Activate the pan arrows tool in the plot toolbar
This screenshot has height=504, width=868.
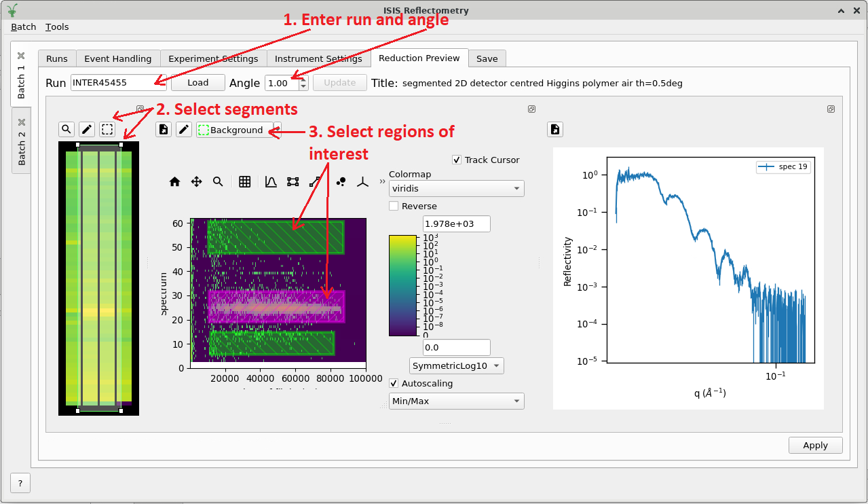point(196,181)
